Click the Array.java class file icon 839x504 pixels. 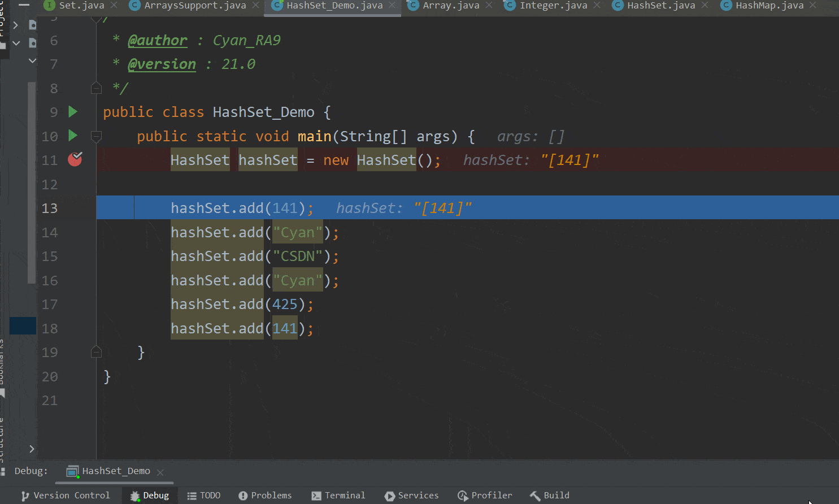click(x=413, y=6)
